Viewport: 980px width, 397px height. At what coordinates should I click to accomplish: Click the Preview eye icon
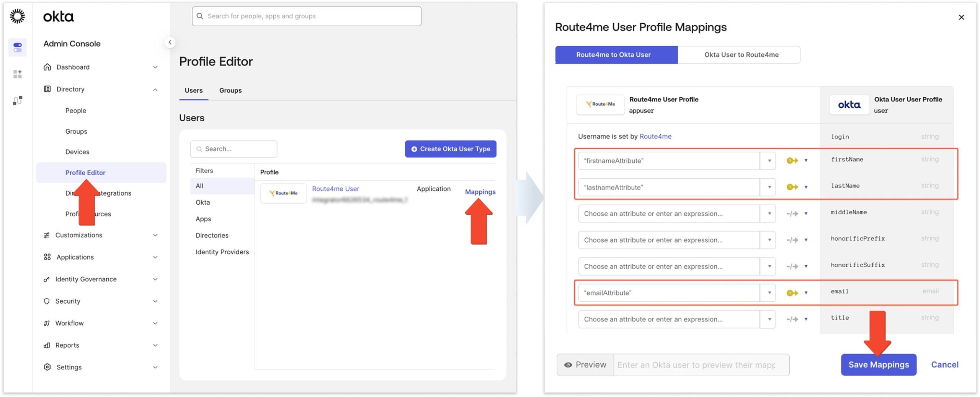pos(569,364)
